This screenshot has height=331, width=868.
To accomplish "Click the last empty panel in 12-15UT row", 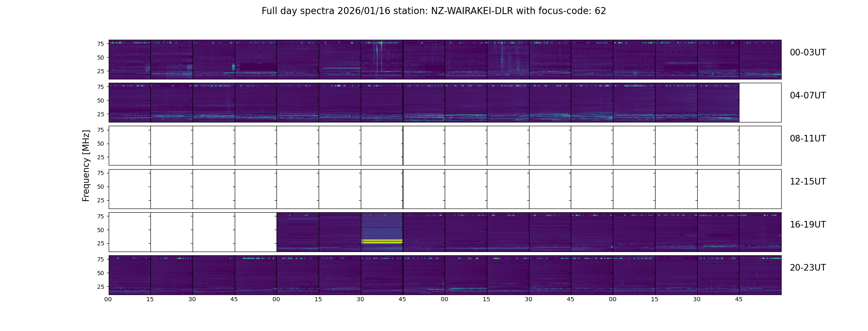I will point(760,189).
